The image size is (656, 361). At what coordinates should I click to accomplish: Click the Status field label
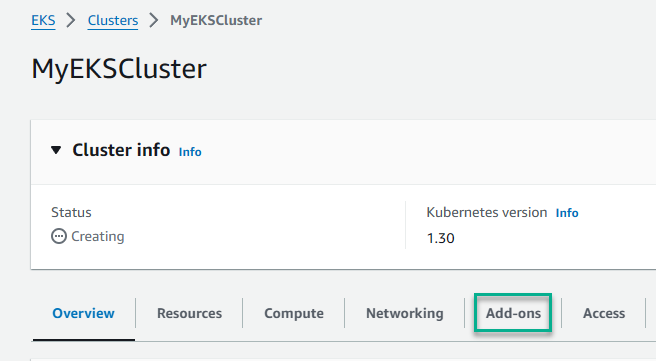coord(71,213)
